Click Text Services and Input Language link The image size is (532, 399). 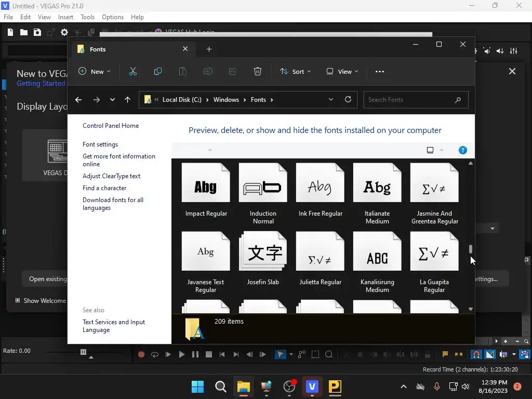pos(114,326)
